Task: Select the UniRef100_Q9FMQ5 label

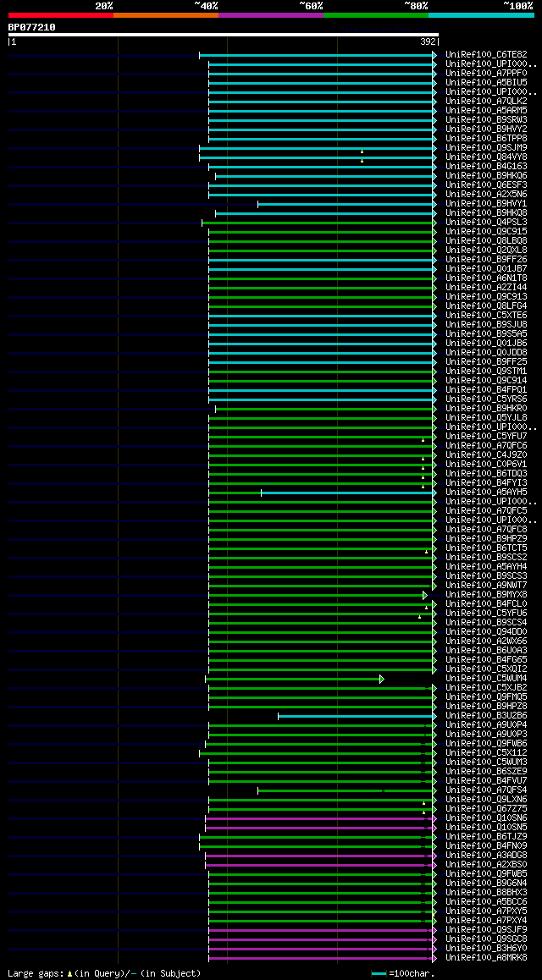Action: coord(486,697)
